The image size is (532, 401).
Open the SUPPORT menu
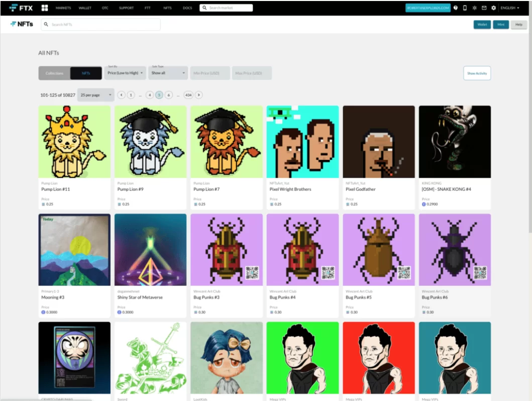pyautogui.click(x=126, y=8)
